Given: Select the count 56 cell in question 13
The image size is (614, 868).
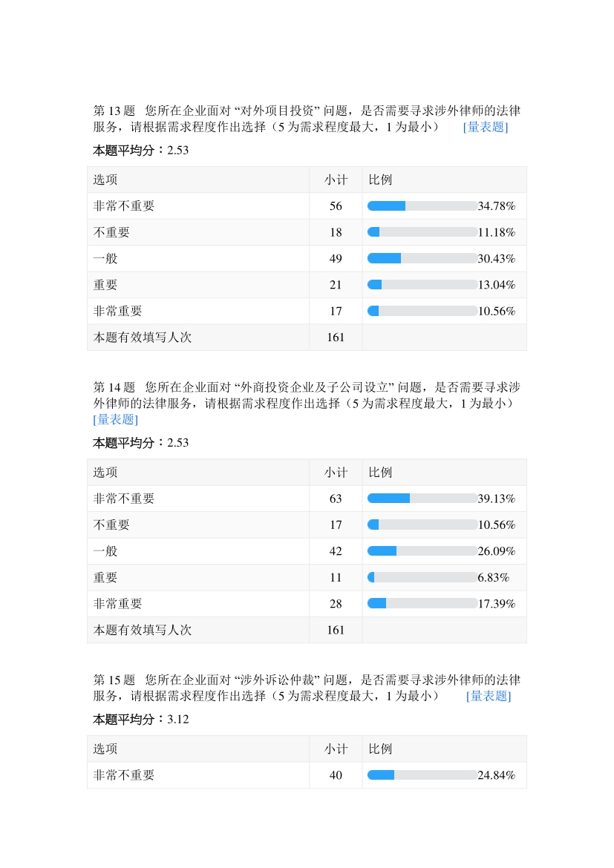Looking at the screenshot, I should click(x=336, y=206).
